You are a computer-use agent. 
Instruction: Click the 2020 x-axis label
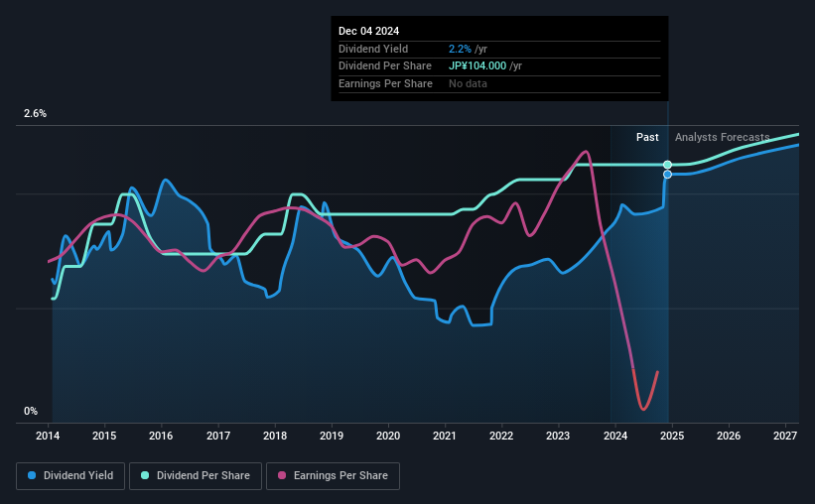click(x=388, y=436)
